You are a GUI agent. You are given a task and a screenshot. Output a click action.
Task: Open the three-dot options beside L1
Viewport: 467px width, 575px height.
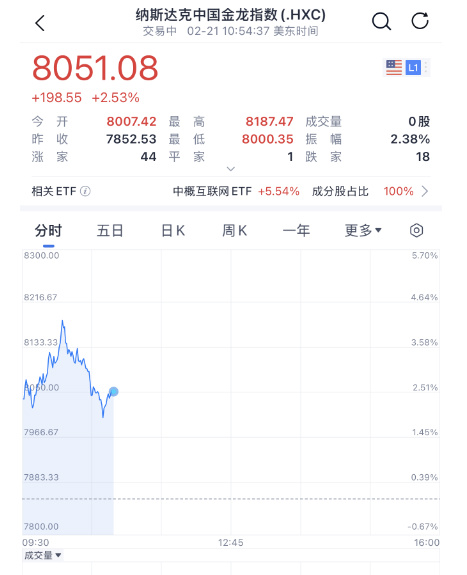pos(426,67)
